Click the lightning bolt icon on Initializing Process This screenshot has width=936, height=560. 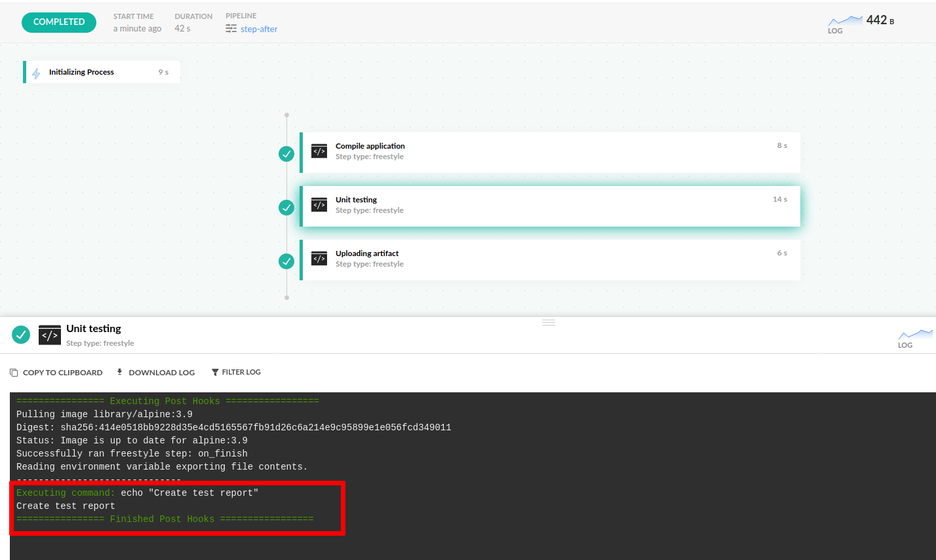(37, 72)
